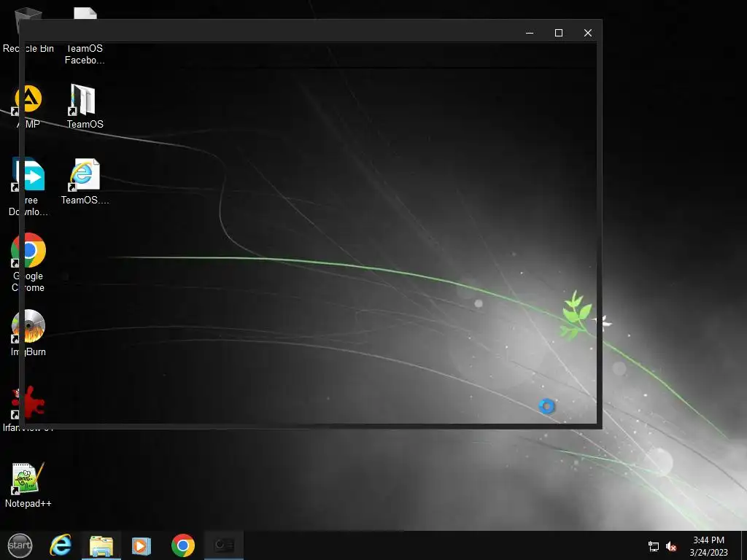Image resolution: width=747 pixels, height=560 pixels.
Task: Open Internet Explorer from the taskbar
Action: 61,545
